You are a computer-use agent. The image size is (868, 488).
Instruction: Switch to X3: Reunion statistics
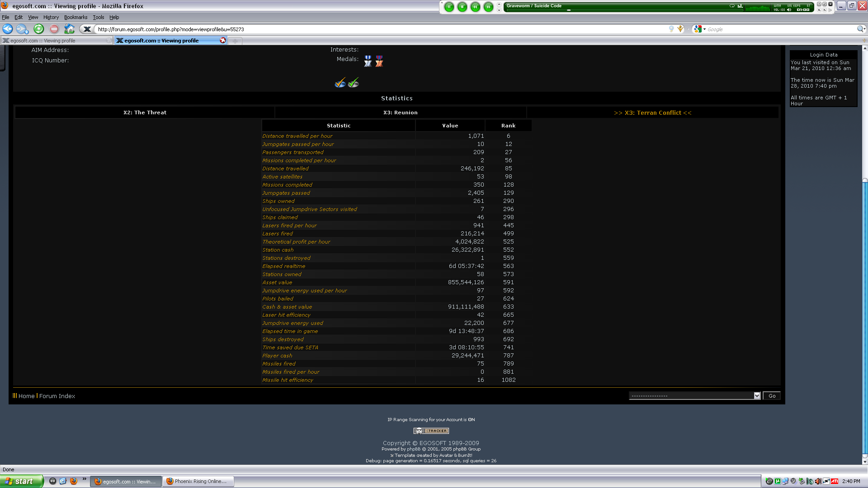(401, 113)
